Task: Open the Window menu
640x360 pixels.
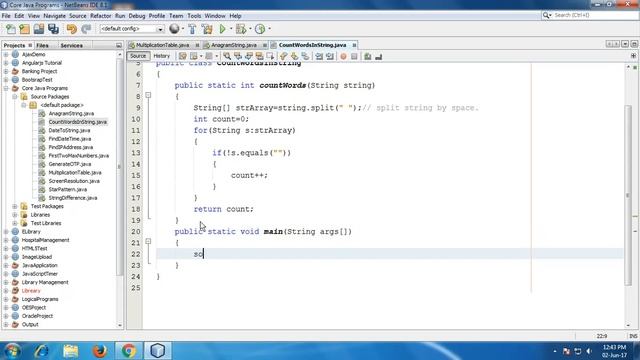Action: point(215,16)
